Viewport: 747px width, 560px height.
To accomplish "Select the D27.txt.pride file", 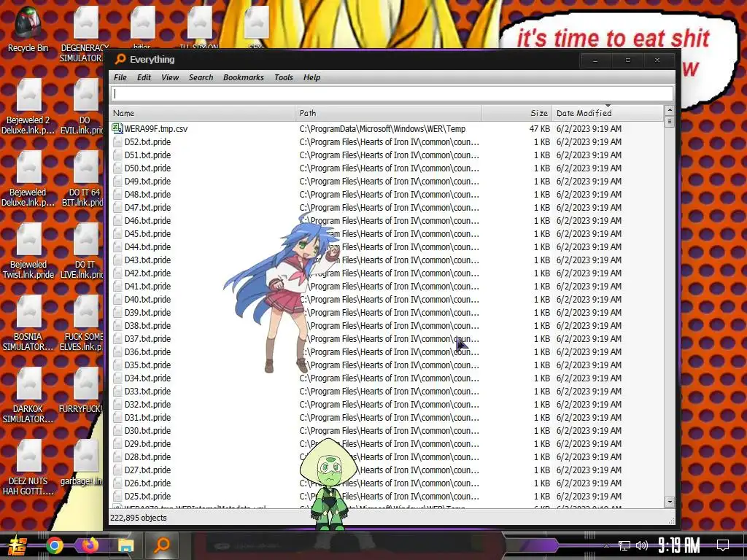I will (147, 470).
